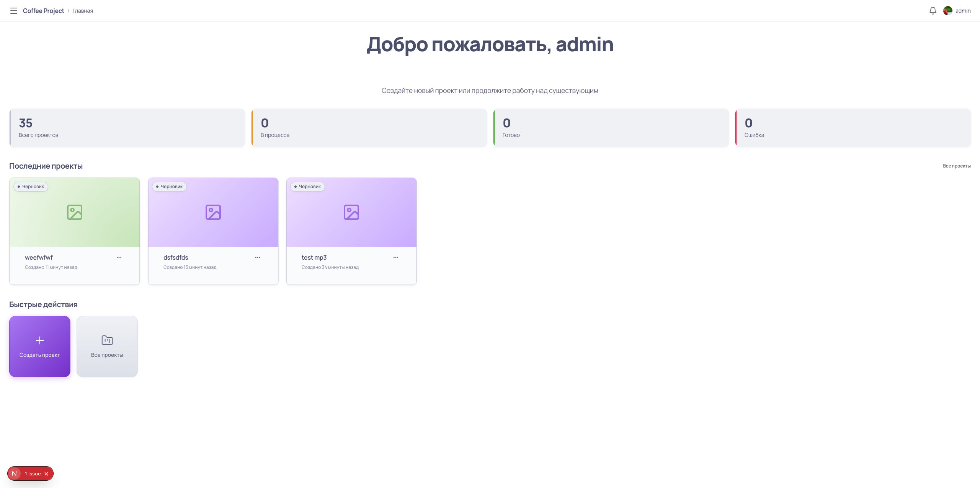The width and height of the screenshot is (980, 488).
Task: Click the weefwfwf image placeholder icon
Action: pos(75,212)
